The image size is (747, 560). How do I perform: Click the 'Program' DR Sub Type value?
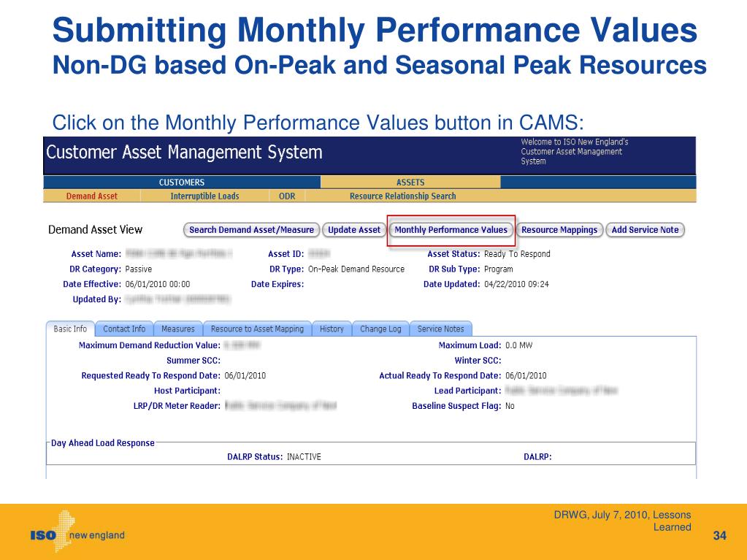[x=498, y=269]
